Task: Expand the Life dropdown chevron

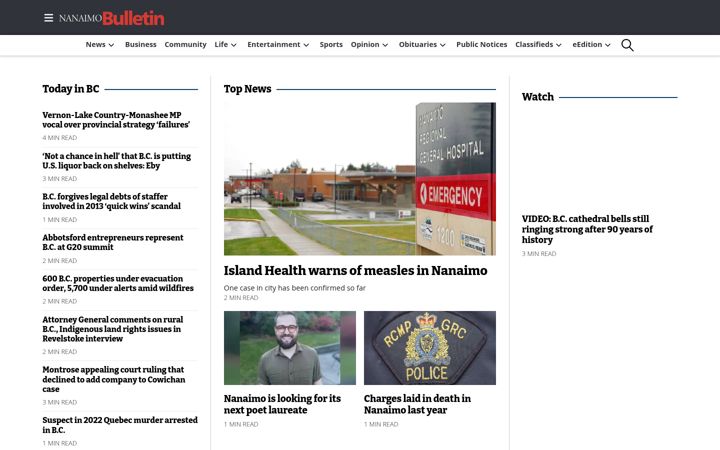Action: [x=234, y=45]
